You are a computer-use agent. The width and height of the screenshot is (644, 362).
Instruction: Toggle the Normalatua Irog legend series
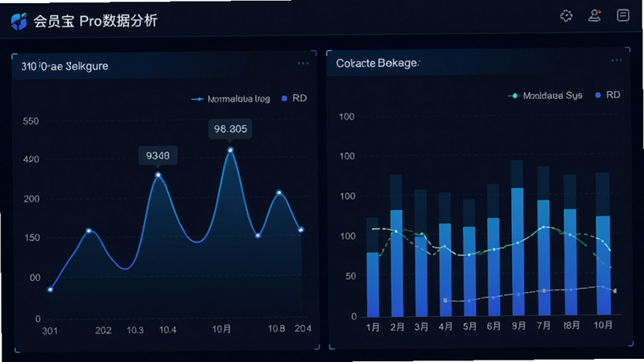[x=231, y=99]
